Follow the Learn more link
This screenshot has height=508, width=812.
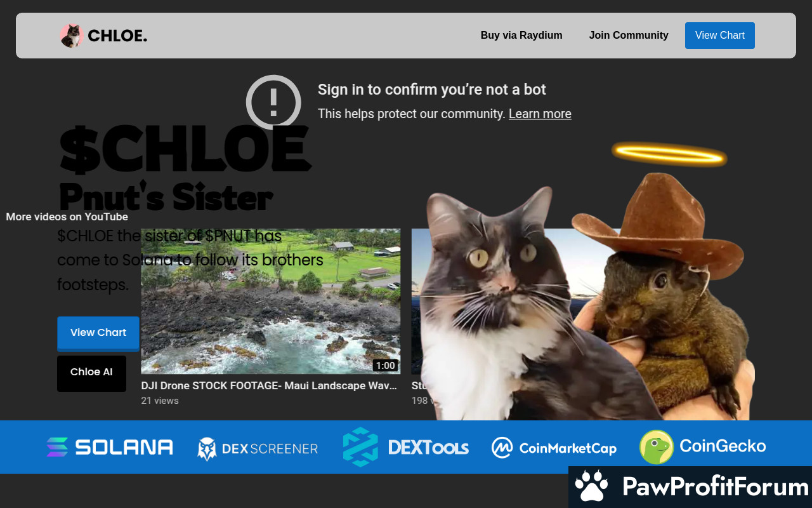coord(540,114)
